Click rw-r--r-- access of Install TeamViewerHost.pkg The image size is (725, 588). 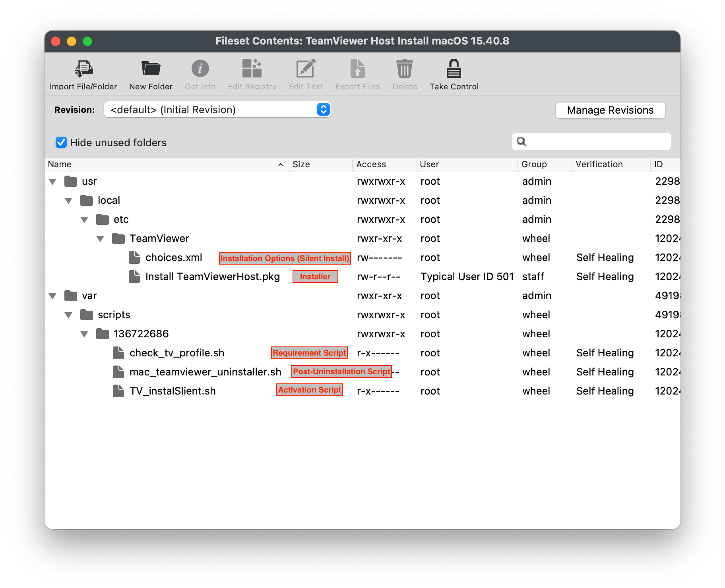point(378,277)
